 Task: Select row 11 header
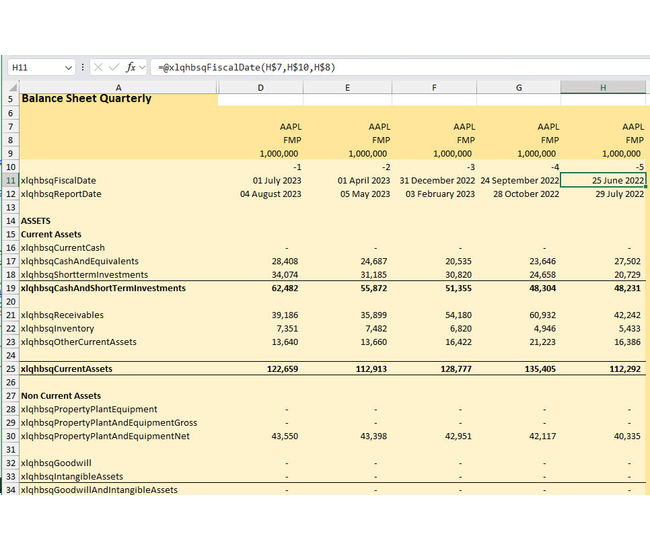tap(10, 181)
